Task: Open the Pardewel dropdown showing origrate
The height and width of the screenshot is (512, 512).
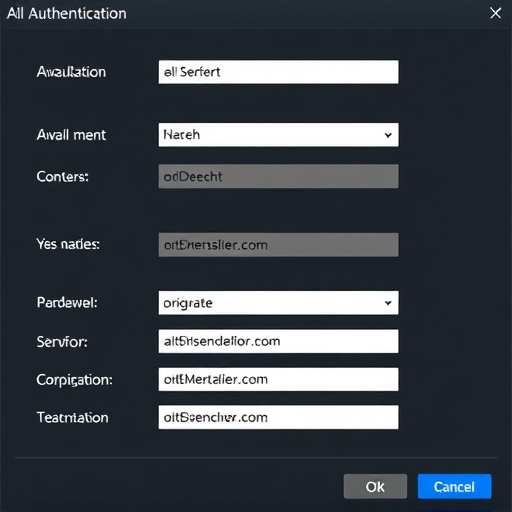Action: (278, 303)
